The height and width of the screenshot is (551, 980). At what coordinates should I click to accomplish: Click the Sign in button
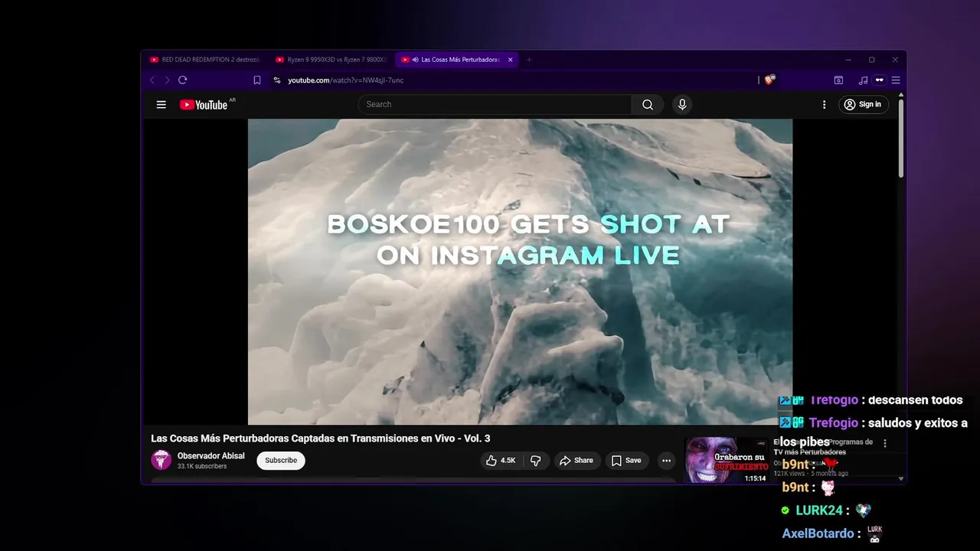tap(863, 105)
